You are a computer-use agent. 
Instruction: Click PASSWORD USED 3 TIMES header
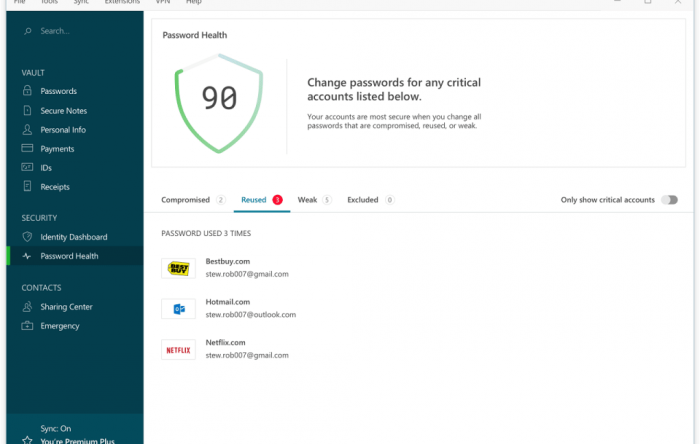pos(206,233)
